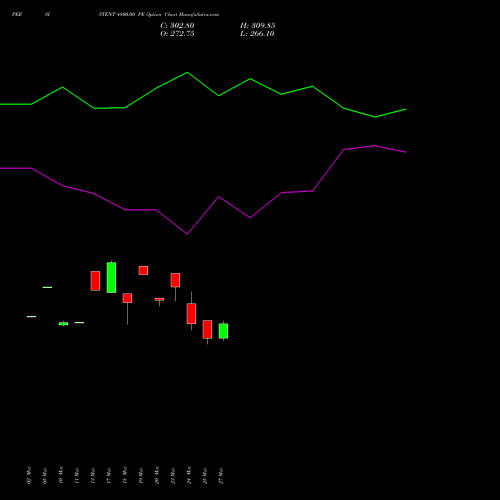This screenshot has width=500, height=500.
Task: Click the 27 Mar date label
Action: click(x=221, y=475)
